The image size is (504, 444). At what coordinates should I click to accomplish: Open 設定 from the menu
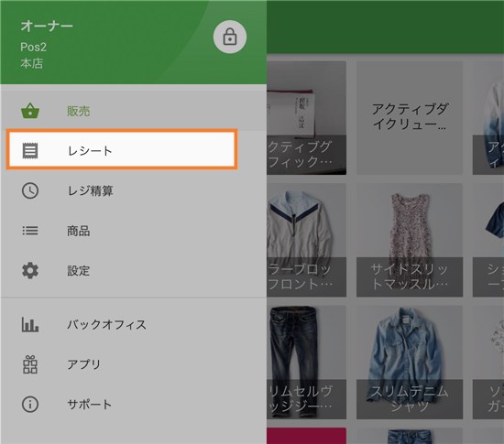click(x=134, y=270)
